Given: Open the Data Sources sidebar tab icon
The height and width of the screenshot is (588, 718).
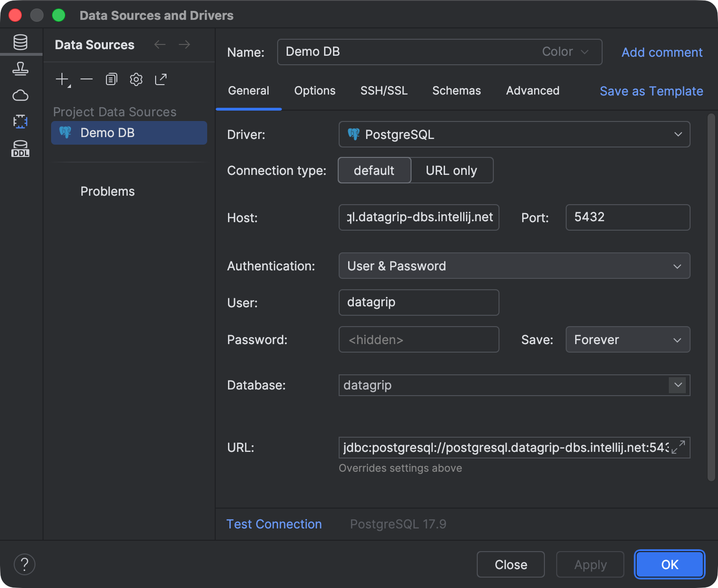Looking at the screenshot, I should [20, 42].
